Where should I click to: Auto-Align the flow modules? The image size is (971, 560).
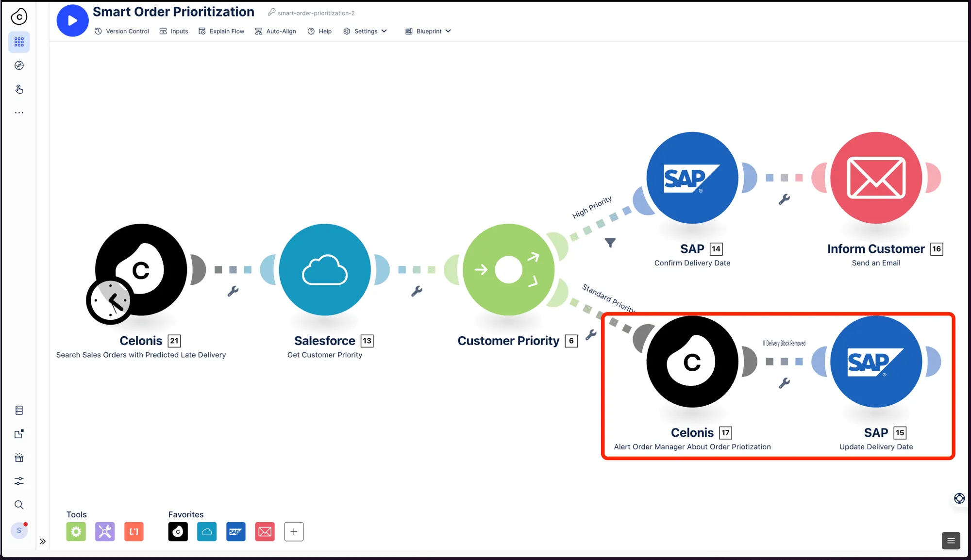point(275,31)
